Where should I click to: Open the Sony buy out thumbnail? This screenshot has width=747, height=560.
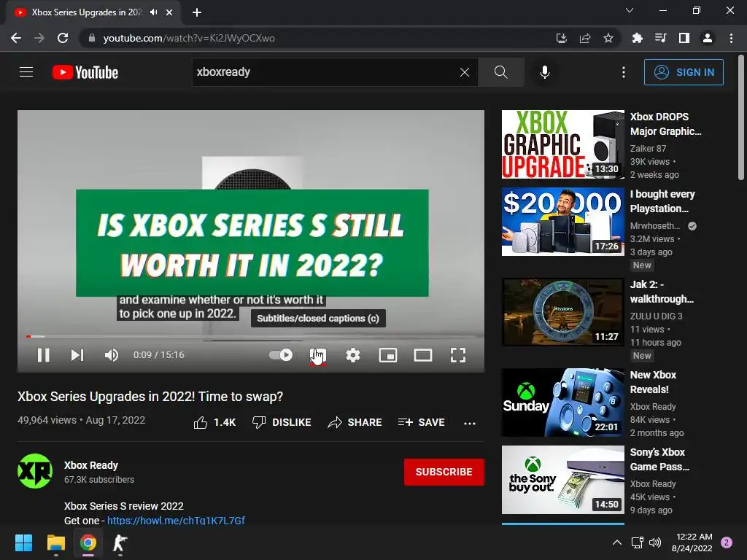click(562, 480)
